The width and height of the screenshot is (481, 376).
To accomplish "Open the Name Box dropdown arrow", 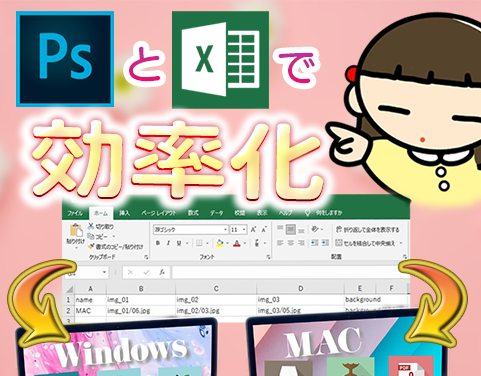I will coord(104,272).
